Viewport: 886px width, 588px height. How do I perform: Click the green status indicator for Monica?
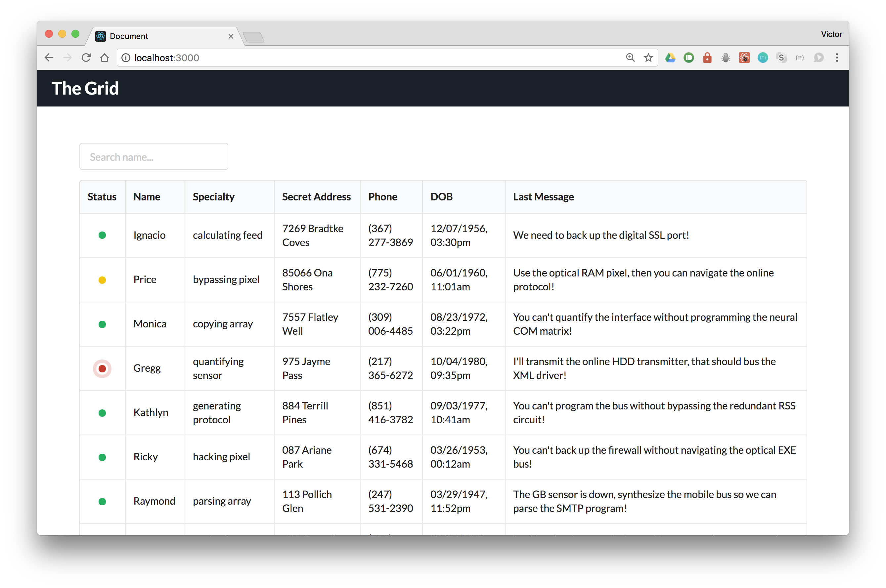102,323
